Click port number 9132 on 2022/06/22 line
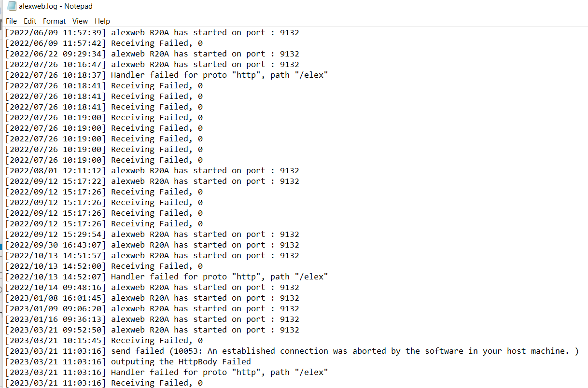 (x=290, y=54)
